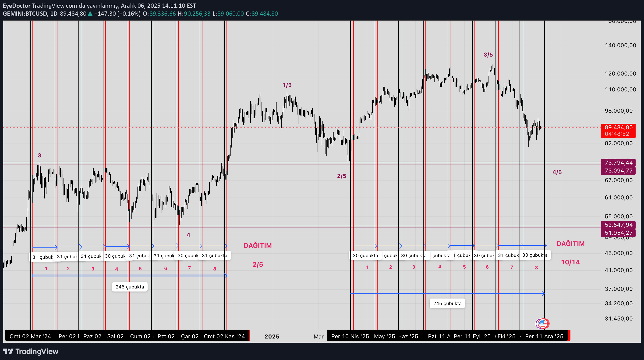Click the 'Per 11 Ara '25' date label

(x=544, y=336)
